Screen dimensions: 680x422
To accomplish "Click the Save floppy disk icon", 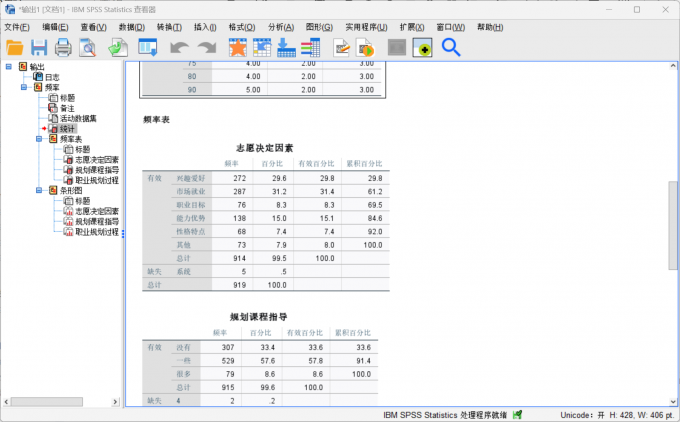I will pos(39,47).
